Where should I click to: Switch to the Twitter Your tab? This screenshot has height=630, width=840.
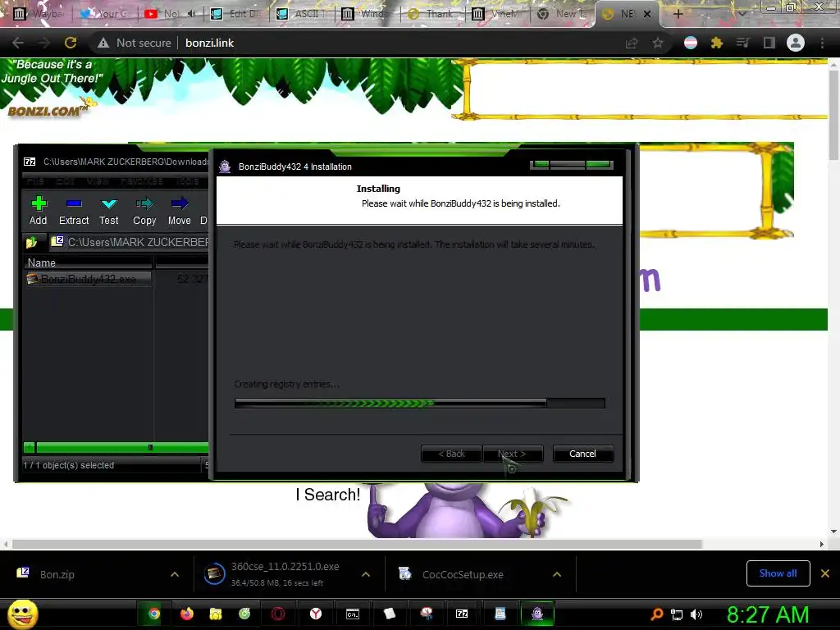click(x=105, y=14)
